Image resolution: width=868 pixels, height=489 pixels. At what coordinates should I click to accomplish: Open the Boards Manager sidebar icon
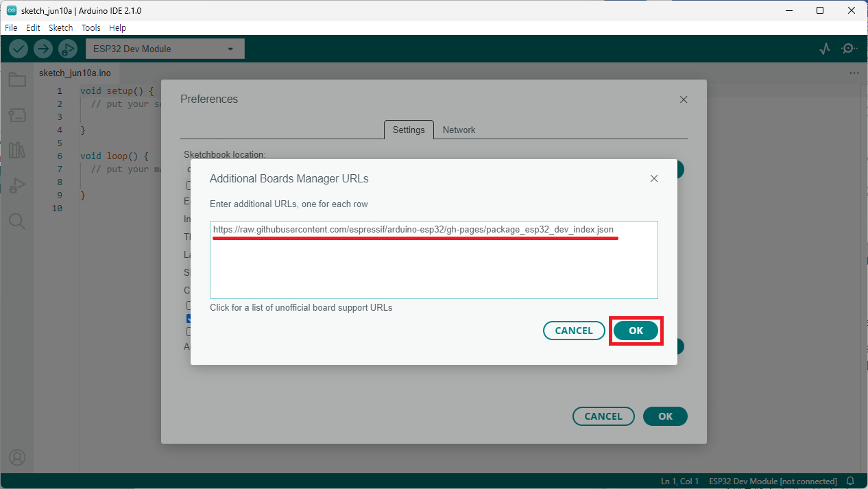(x=17, y=115)
